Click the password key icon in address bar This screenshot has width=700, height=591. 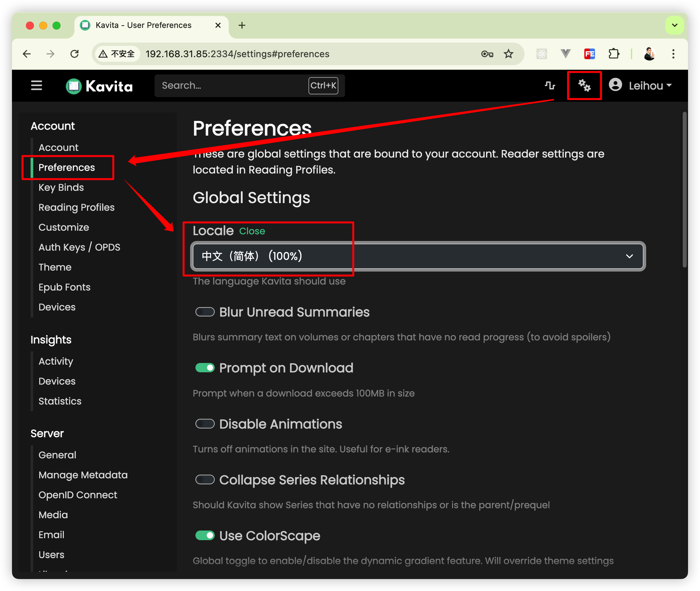pos(487,54)
